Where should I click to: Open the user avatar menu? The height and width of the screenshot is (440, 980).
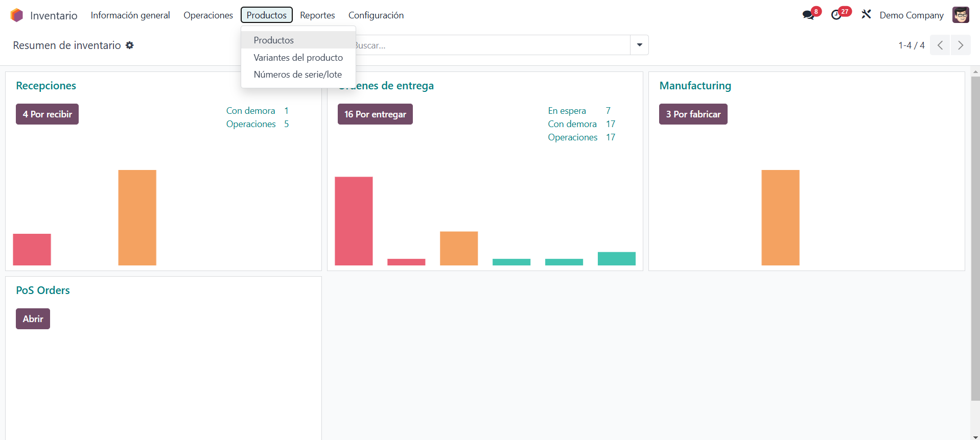[x=961, y=15]
